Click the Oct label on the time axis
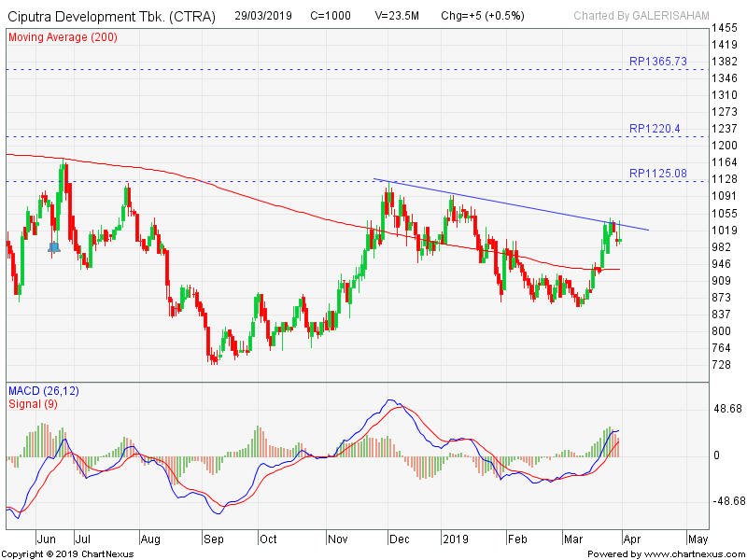The width and height of the screenshot is (747, 560). coord(268,539)
